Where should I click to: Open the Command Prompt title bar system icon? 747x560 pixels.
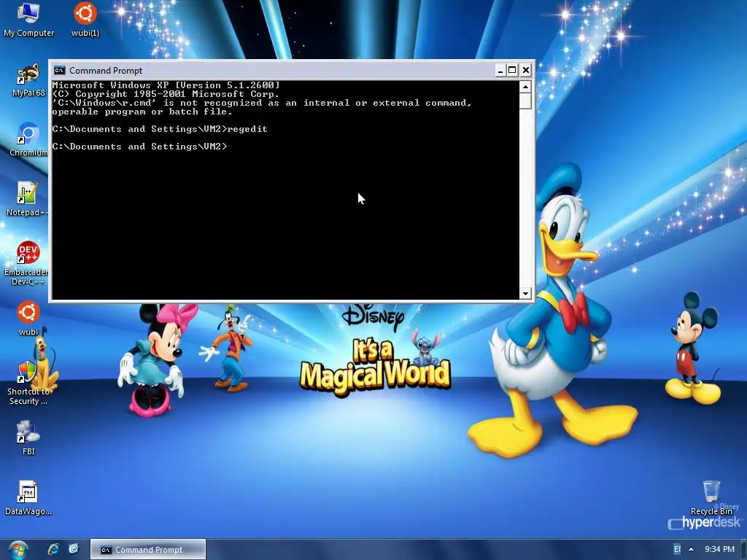pos(59,71)
